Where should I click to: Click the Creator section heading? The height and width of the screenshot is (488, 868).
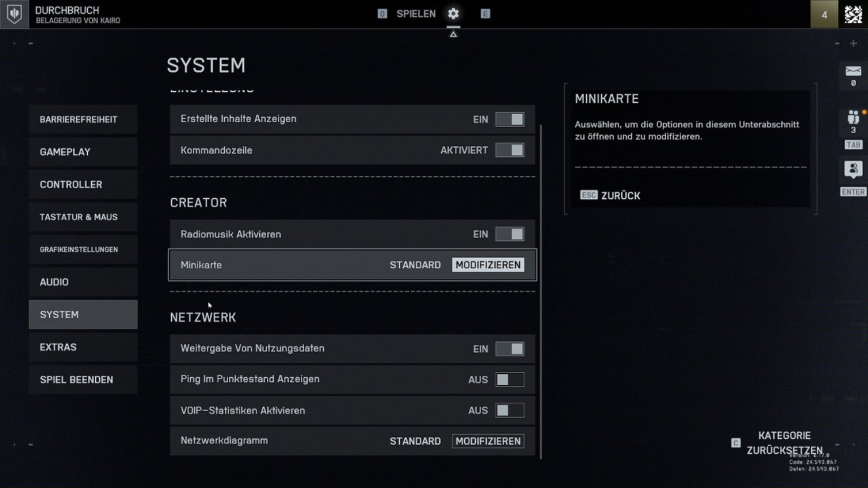[199, 203]
